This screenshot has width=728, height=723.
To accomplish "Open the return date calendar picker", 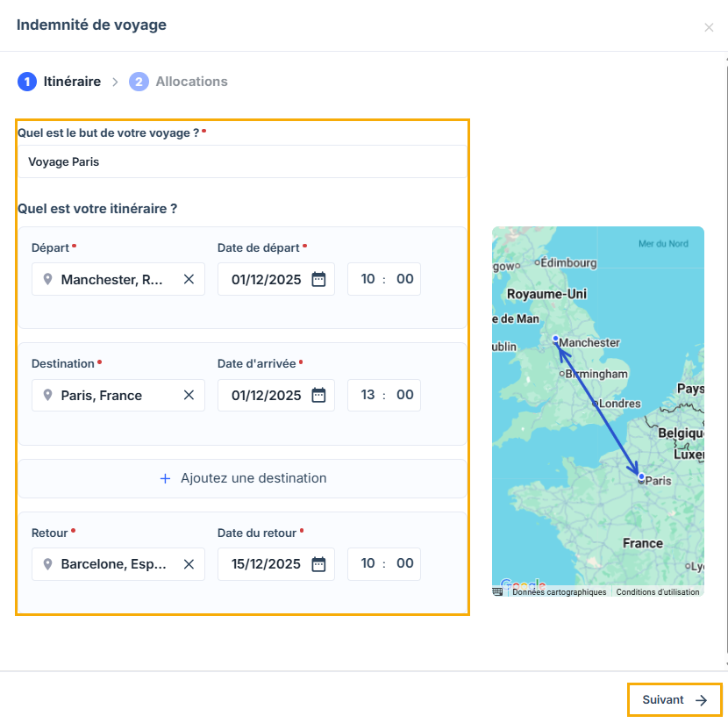I will 318,563.
